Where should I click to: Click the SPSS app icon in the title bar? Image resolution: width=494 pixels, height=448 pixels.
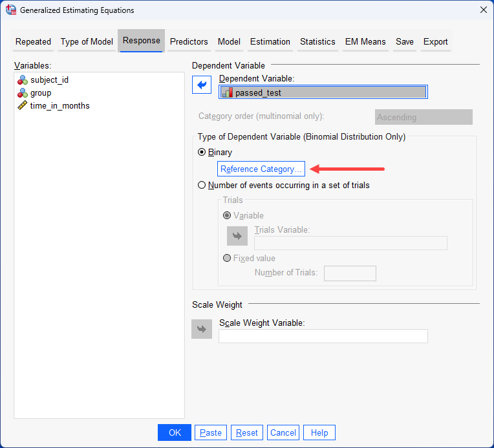[11, 10]
